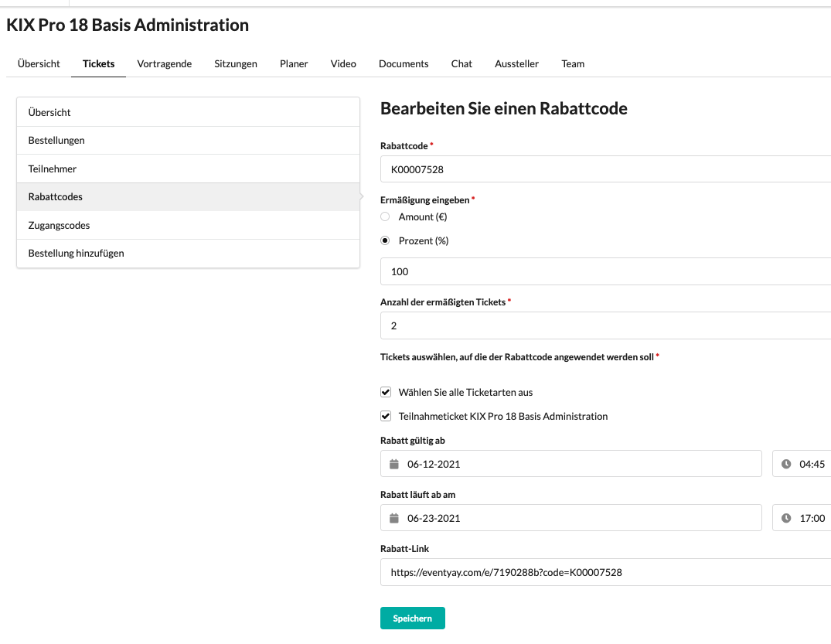Open the Vortragende tab
Viewport: 831px width, 644px height.
165,63
